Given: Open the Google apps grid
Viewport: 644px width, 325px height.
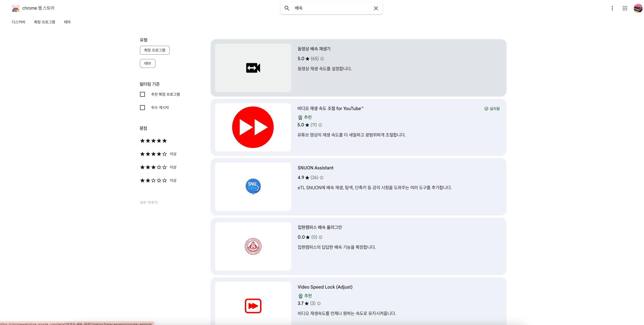Looking at the screenshot, I should coord(625,8).
